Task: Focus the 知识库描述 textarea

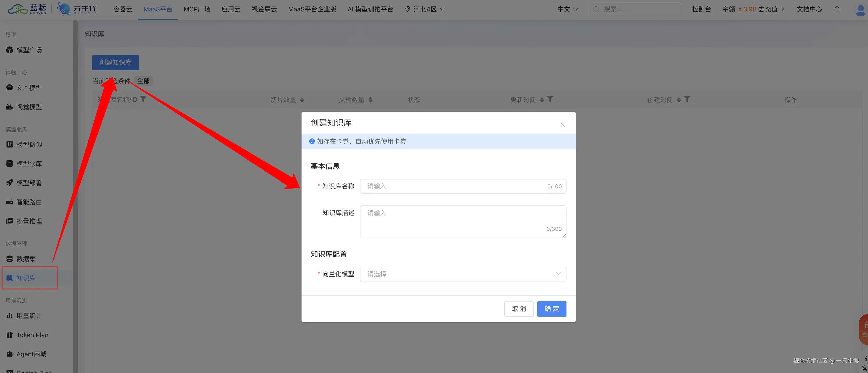Action: click(x=463, y=222)
